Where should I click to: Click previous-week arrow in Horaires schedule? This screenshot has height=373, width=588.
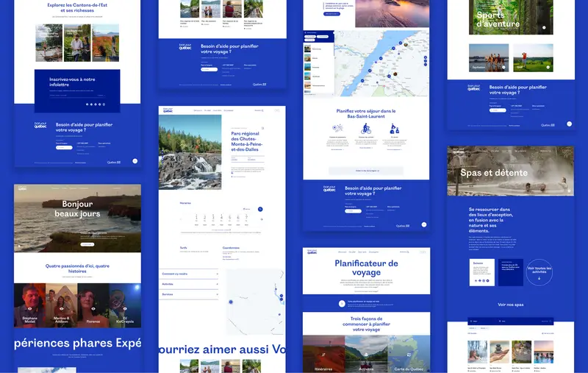point(182,219)
